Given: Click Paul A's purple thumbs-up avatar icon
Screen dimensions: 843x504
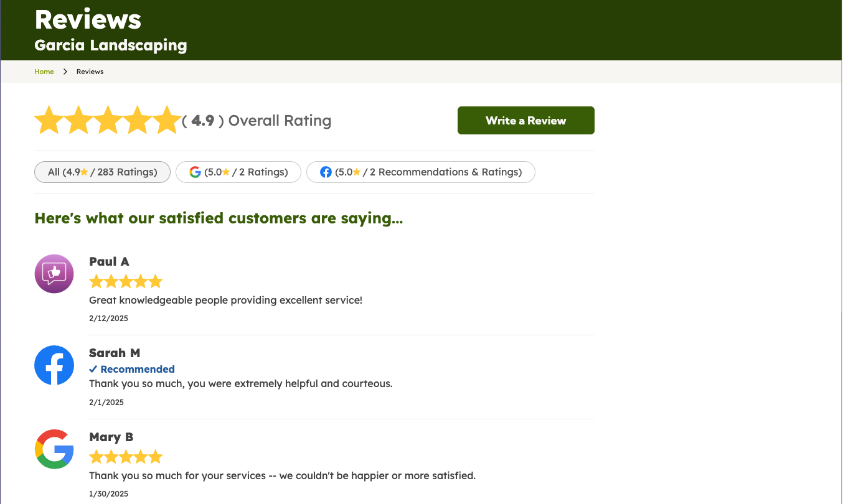Looking at the screenshot, I should click(x=54, y=274).
